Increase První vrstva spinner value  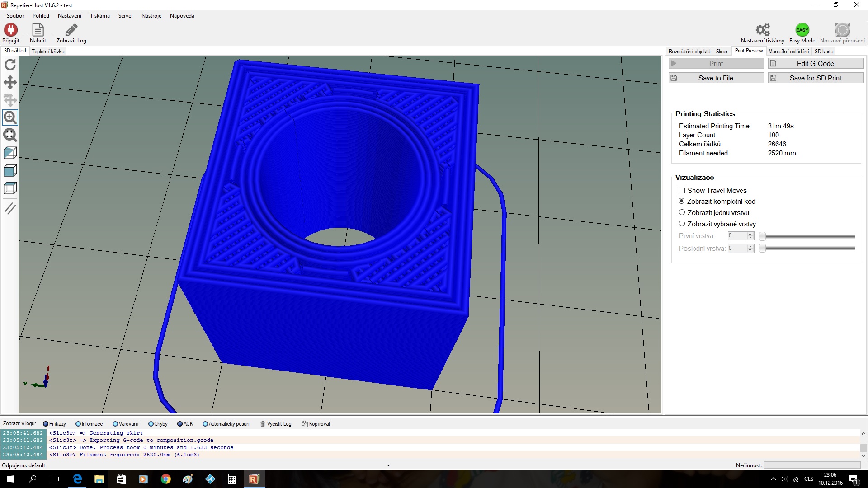pyautogui.click(x=750, y=234)
